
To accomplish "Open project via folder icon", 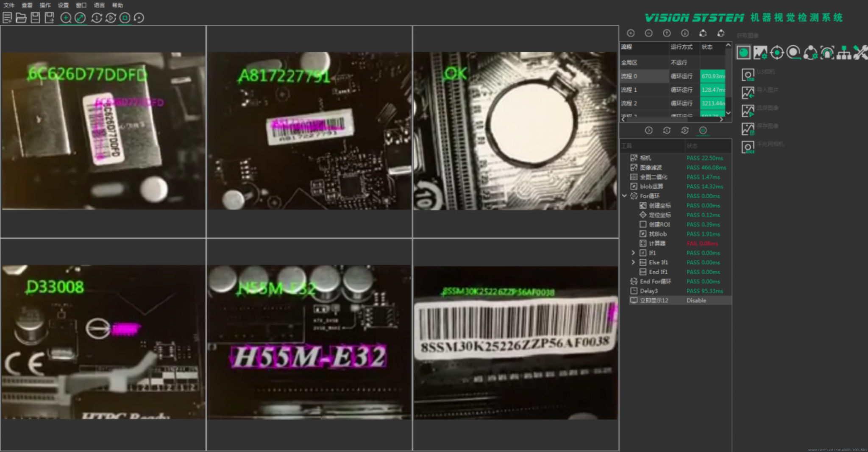I will [21, 18].
